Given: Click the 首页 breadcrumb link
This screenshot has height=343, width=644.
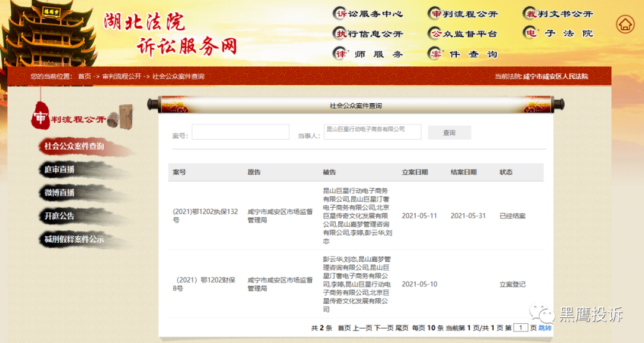Looking at the screenshot, I should coord(85,76).
